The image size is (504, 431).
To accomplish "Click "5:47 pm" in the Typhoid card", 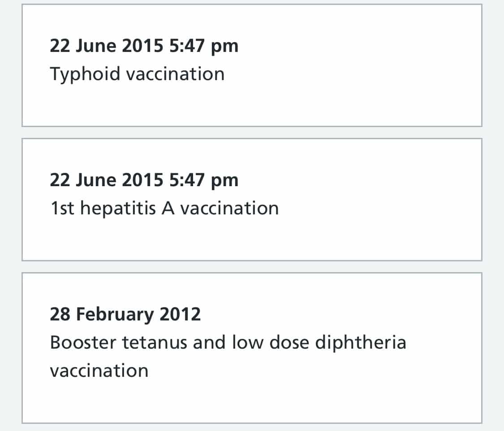I will pos(204,46).
